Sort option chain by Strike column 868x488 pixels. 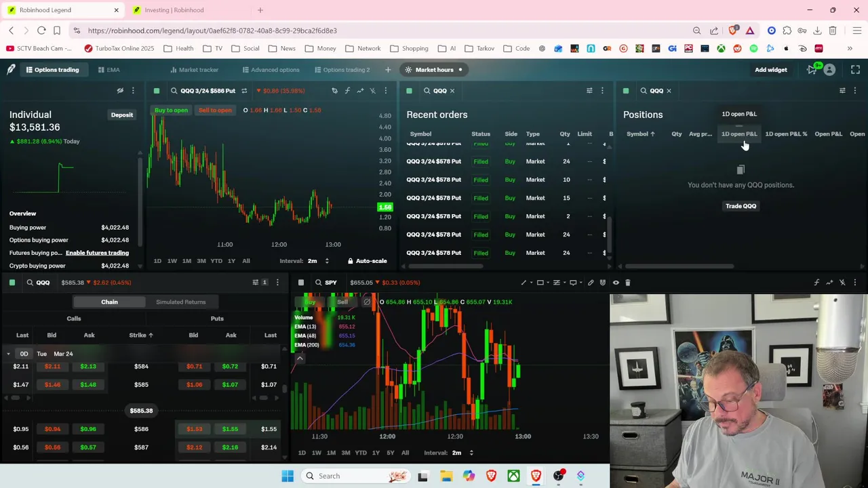click(x=141, y=335)
